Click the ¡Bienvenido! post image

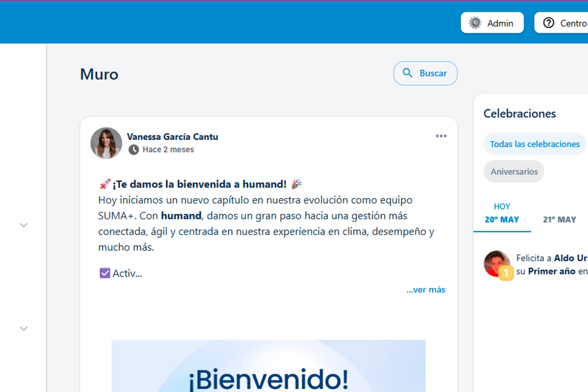[x=269, y=366]
